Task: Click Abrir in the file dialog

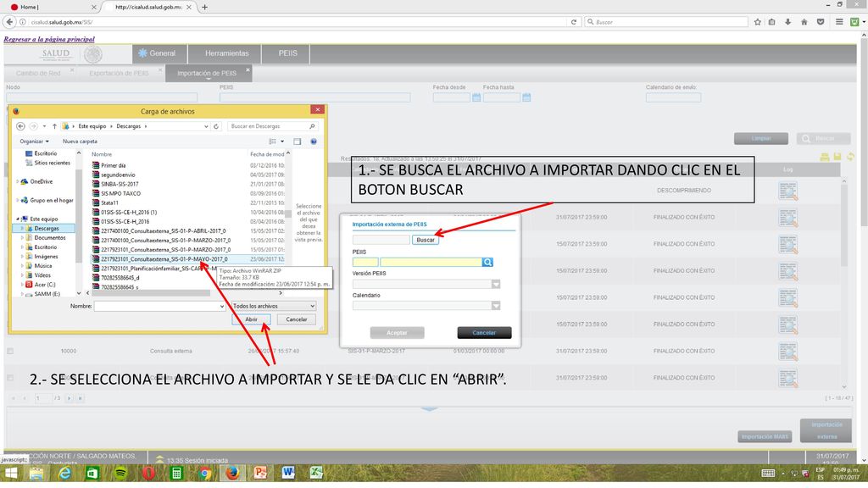Action: point(251,319)
